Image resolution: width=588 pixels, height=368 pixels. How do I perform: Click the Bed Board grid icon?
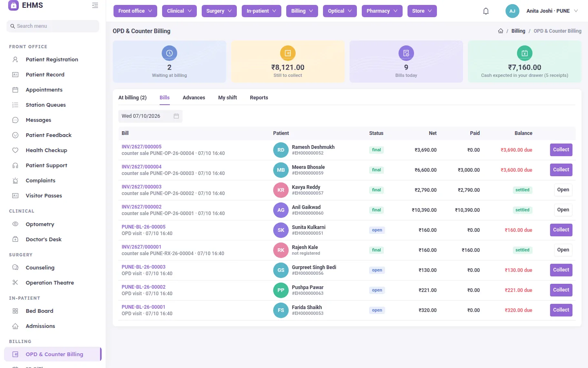point(16,311)
